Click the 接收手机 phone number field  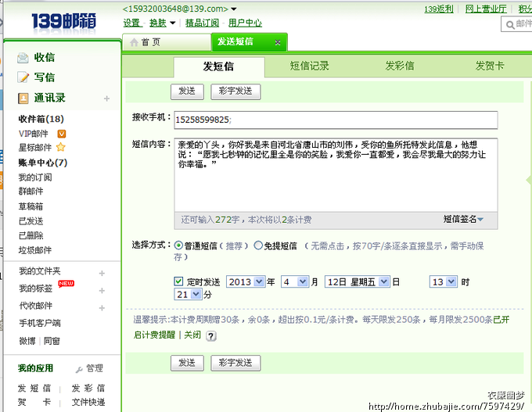(336, 120)
